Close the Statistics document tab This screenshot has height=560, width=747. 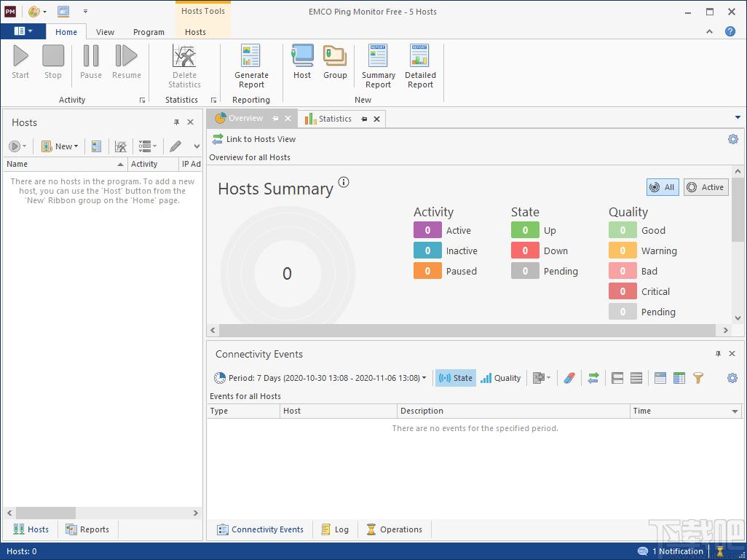[377, 119]
